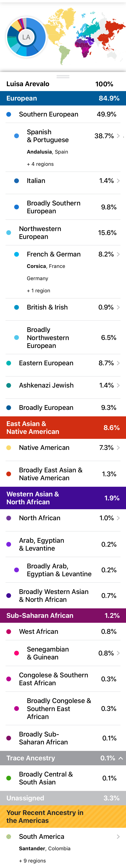The image size is (126, 868).
Task: Grab the panel drag handle bar
Action: pos(63,77)
